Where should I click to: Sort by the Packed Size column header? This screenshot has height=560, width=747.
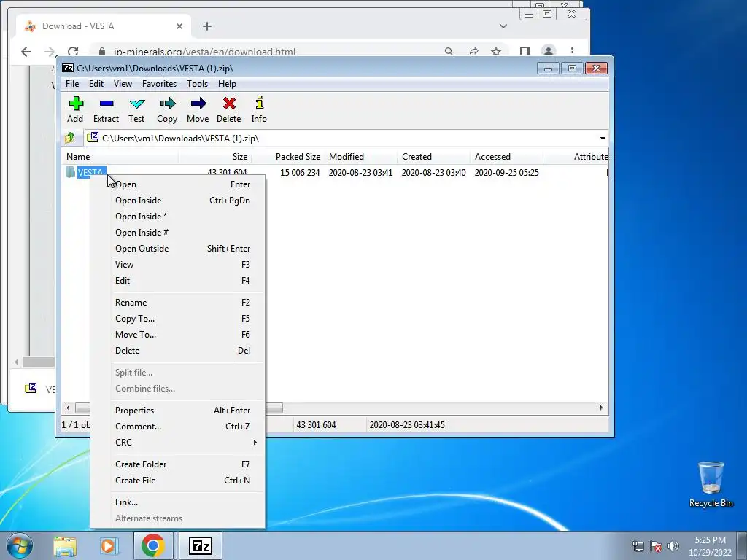pyautogui.click(x=287, y=157)
